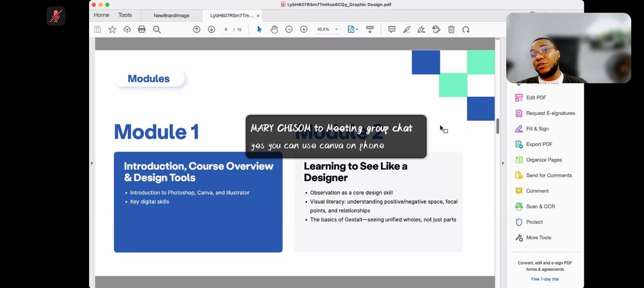
Task: Add a sticky note comment
Action: click(392, 30)
